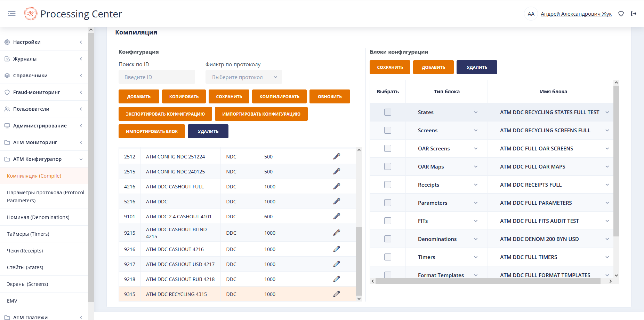
Task: Select the Receipts block checkbox
Action: pos(387,185)
